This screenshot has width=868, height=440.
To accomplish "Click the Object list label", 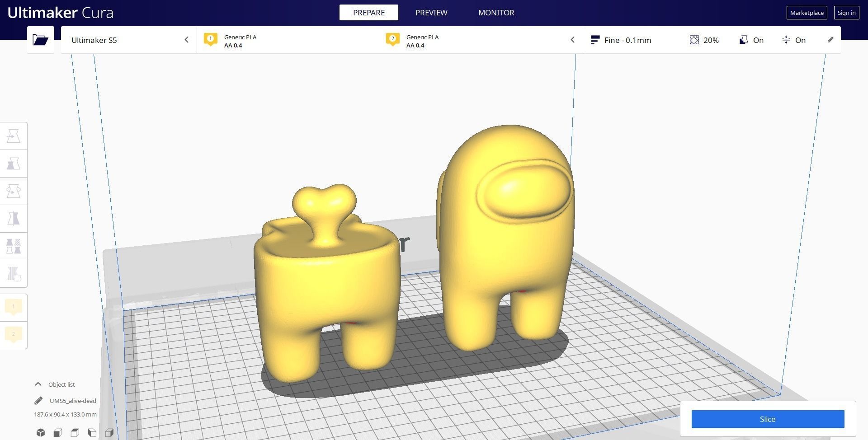I will tap(61, 384).
